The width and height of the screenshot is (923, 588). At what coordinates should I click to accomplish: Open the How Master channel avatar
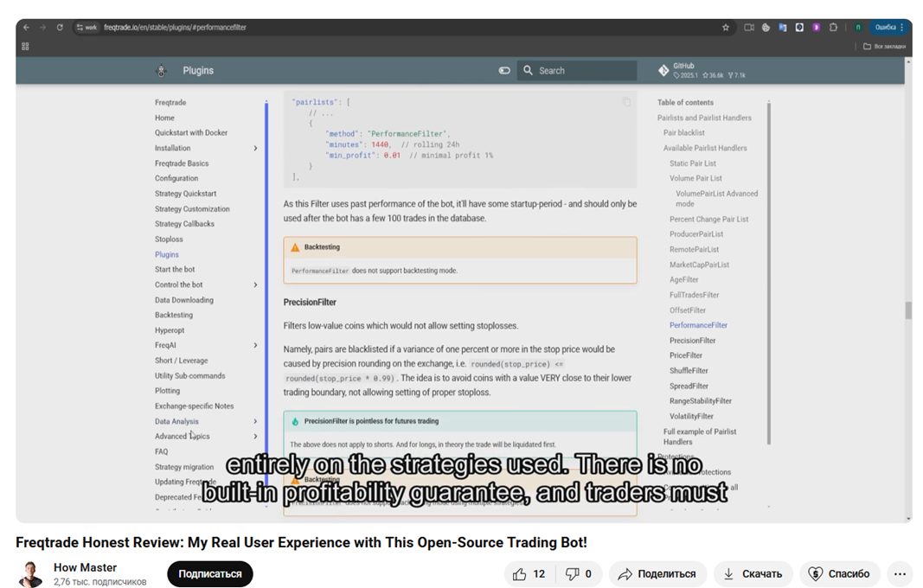tap(30, 574)
